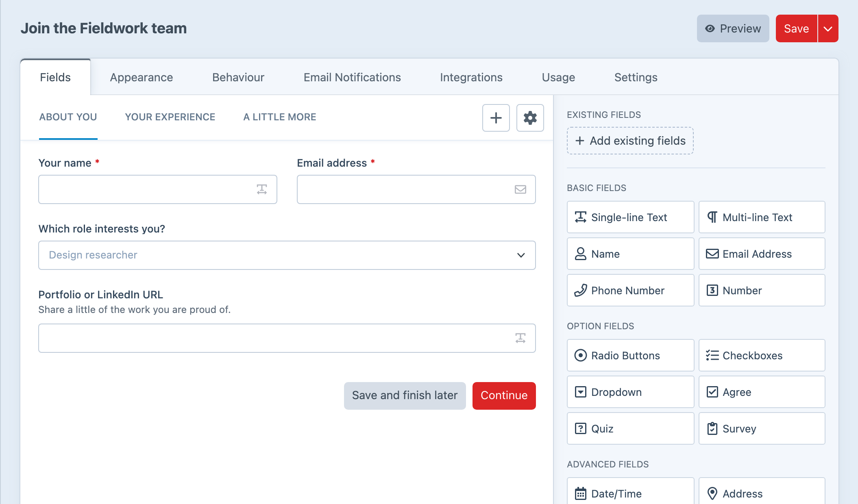Click the Continue button
The width and height of the screenshot is (858, 504).
point(504,395)
